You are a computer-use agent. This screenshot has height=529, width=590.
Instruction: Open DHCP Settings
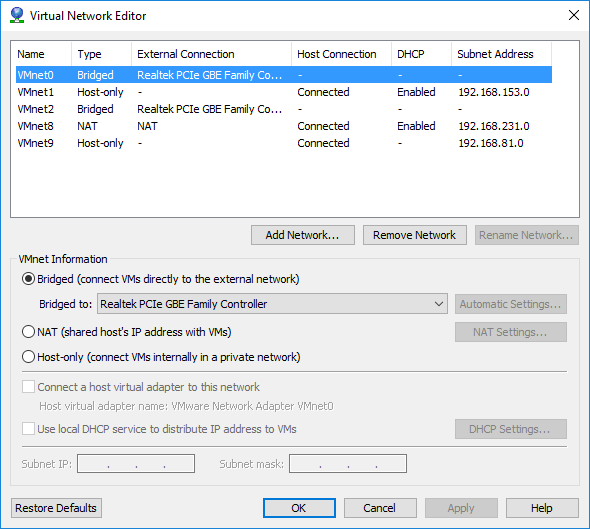tap(511, 429)
